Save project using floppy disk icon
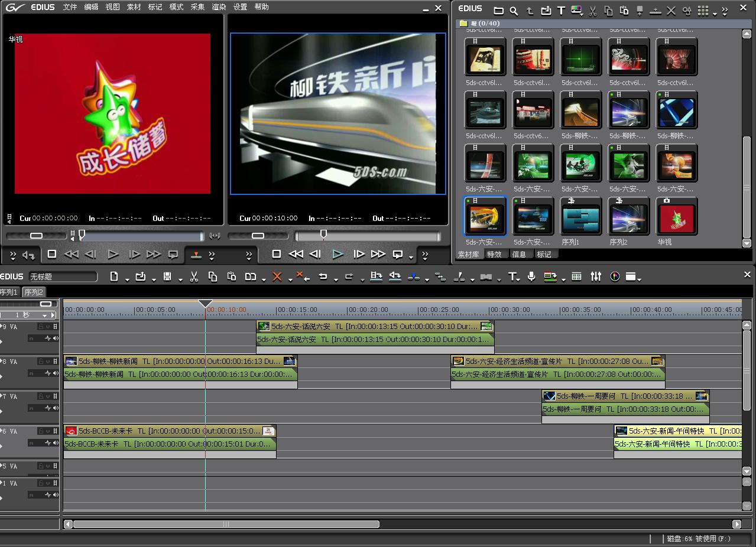 (x=167, y=276)
